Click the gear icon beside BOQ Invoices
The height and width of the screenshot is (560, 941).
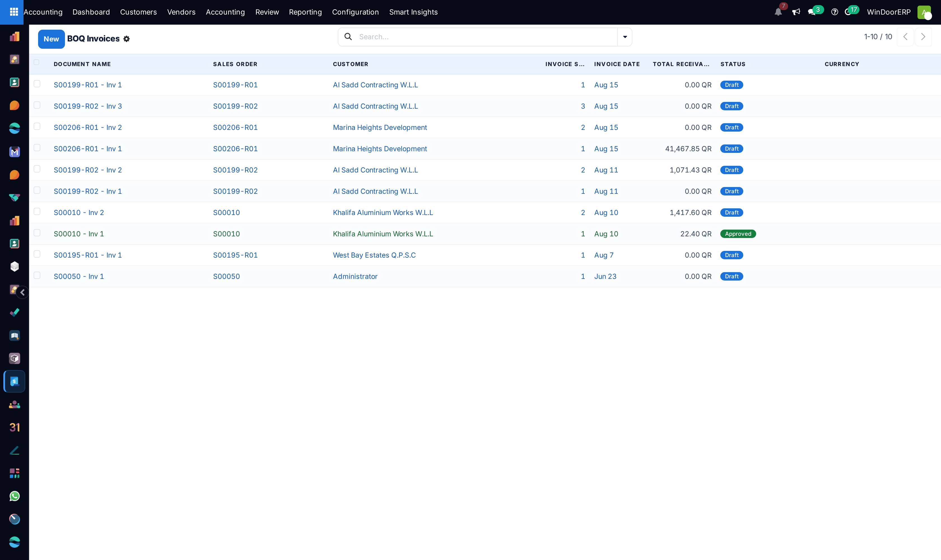[x=127, y=39]
